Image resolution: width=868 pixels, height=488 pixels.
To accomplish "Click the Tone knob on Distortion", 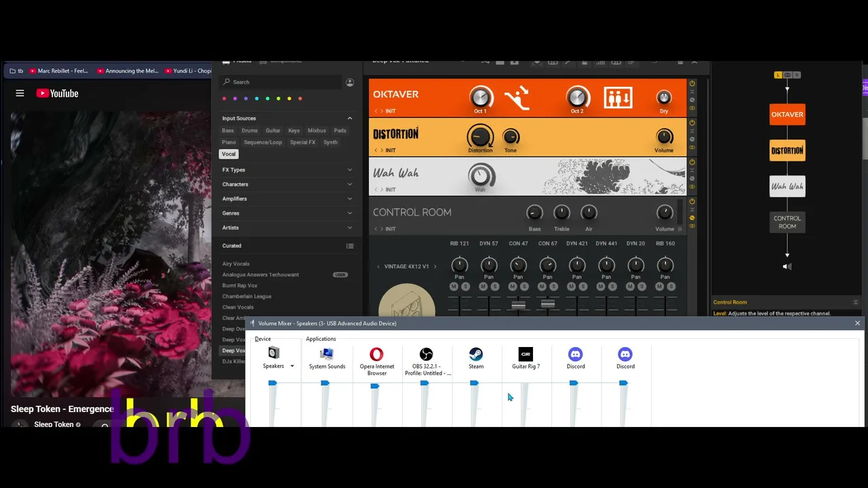I will (511, 137).
